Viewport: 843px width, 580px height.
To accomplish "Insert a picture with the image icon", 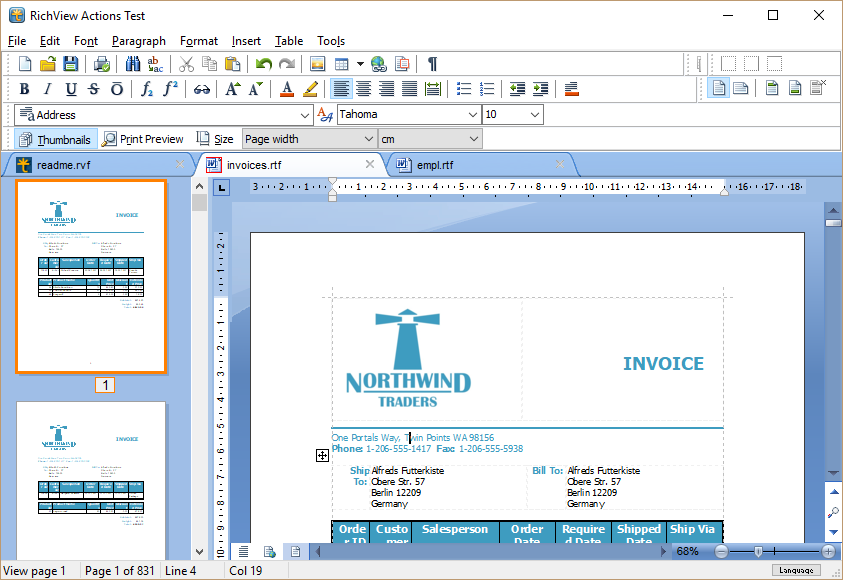I will point(318,64).
